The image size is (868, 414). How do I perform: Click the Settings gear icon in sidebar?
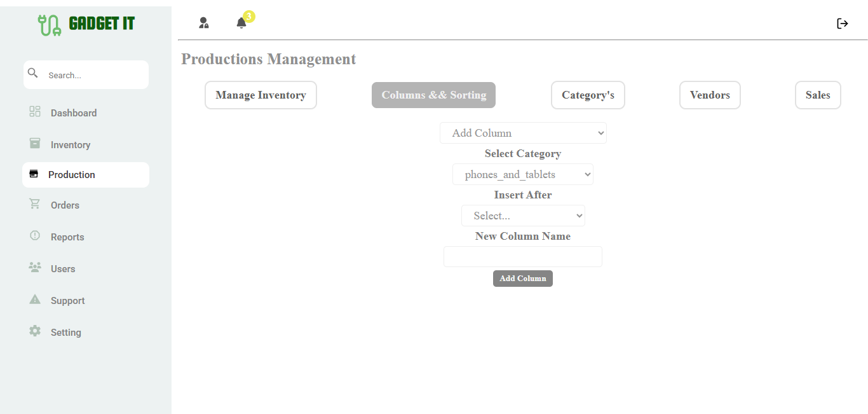[x=35, y=331]
